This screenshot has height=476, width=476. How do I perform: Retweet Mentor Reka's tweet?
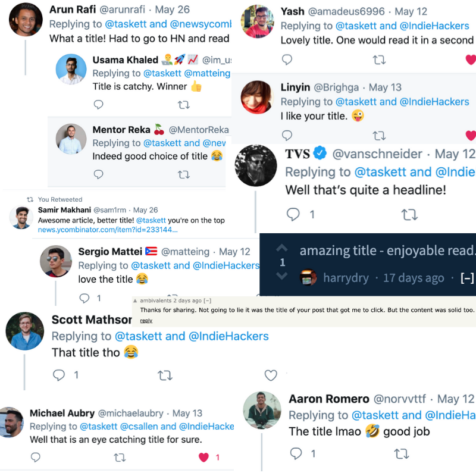coord(183,174)
